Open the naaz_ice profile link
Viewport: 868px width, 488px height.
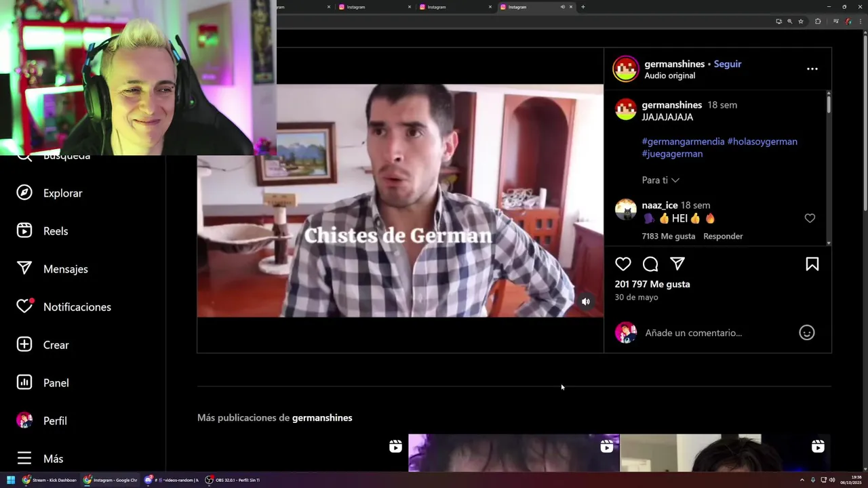point(660,205)
